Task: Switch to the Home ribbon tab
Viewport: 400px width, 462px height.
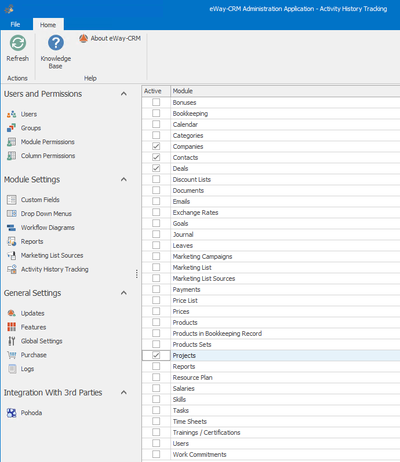Action: pyautogui.click(x=48, y=25)
